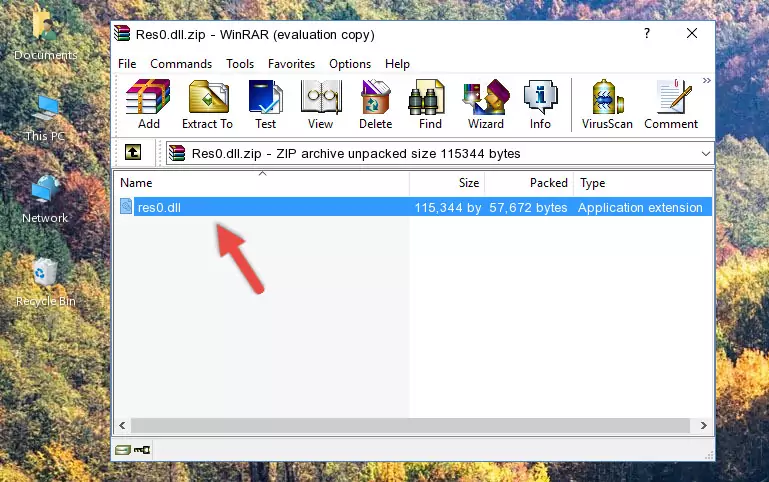Sort by the Size column header
The width and height of the screenshot is (769, 482).
coord(447,183)
